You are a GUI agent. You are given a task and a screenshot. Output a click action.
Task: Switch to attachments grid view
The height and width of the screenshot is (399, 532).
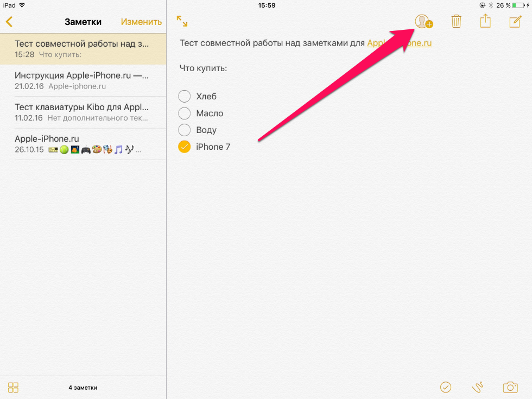[14, 388]
